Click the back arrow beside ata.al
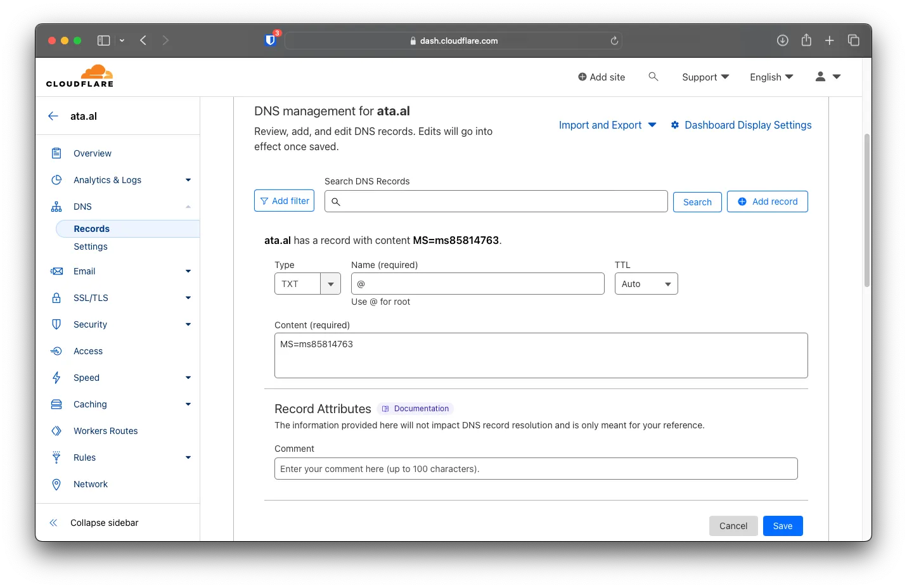 53,116
